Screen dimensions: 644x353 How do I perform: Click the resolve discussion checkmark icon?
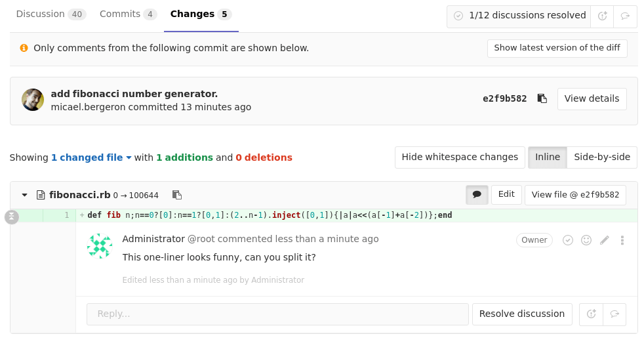click(x=568, y=240)
